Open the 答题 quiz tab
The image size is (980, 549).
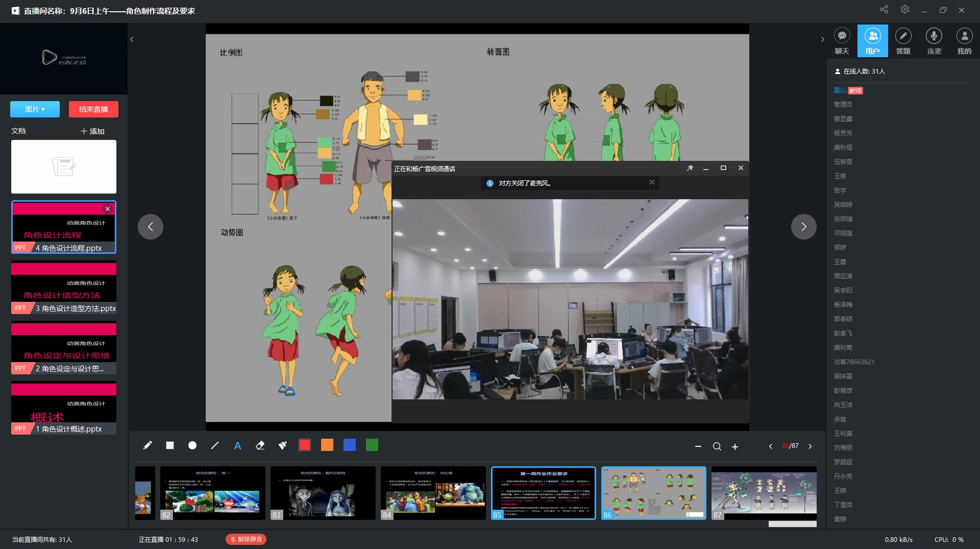pos(903,41)
